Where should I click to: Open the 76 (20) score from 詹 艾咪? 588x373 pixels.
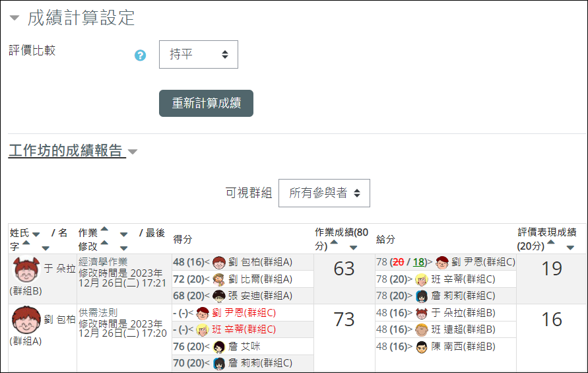tap(189, 347)
